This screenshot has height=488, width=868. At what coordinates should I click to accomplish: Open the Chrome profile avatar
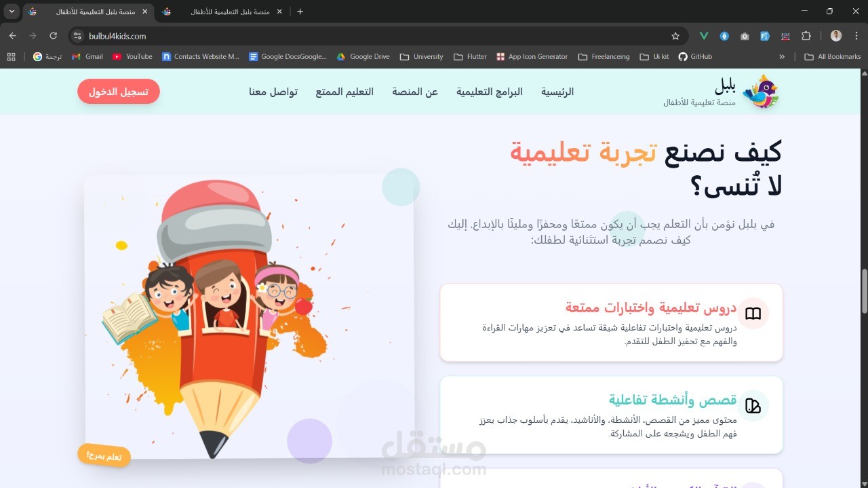click(x=836, y=36)
